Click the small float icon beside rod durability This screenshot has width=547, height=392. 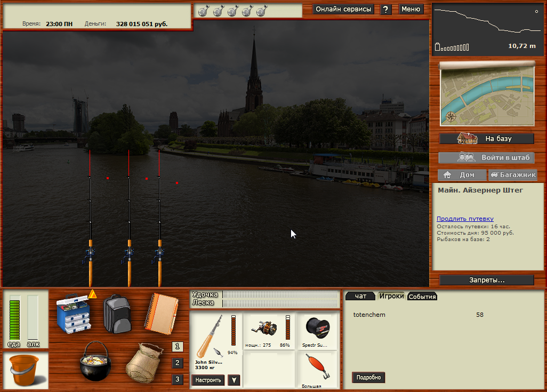[218, 352]
